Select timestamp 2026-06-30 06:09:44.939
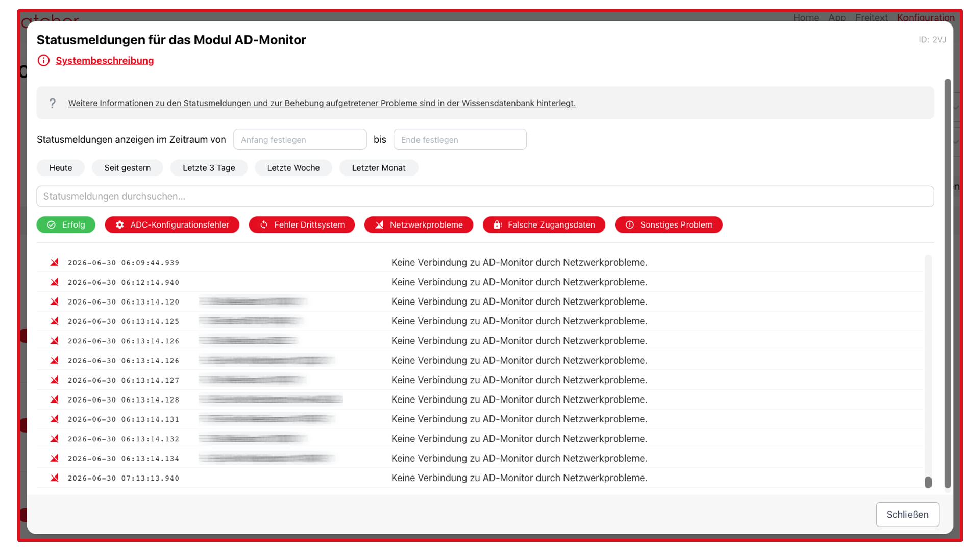 124,263
